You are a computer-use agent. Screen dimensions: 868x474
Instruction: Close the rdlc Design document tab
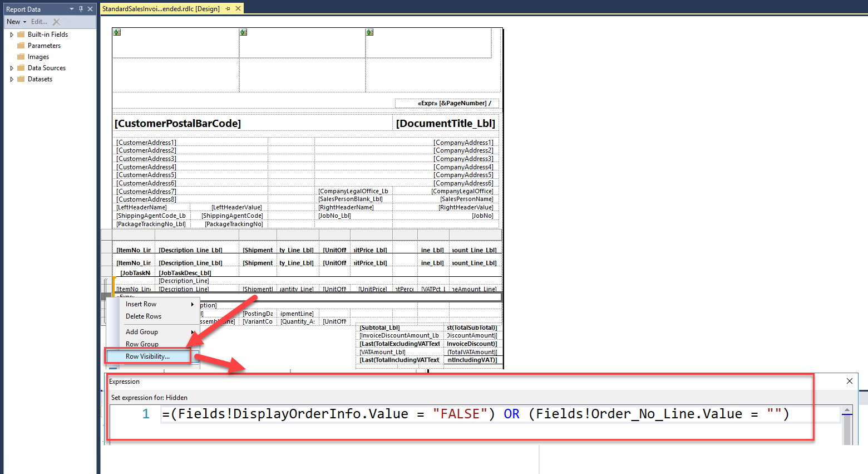click(238, 9)
